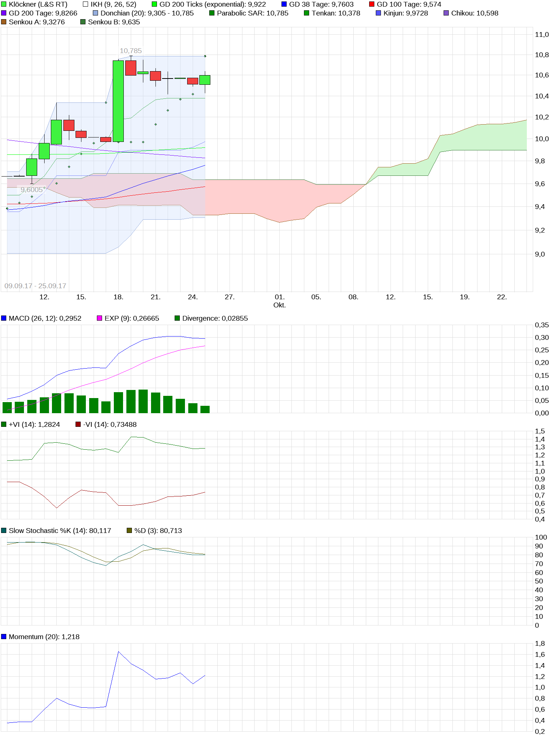Select 'GD 200 Ticks (exponential): 9,922' label

tap(213, 4)
